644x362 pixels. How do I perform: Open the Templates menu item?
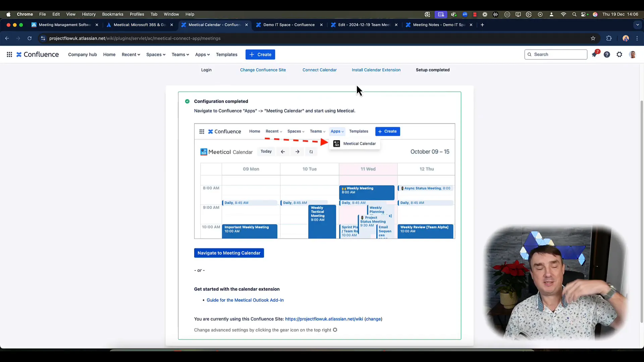click(227, 54)
